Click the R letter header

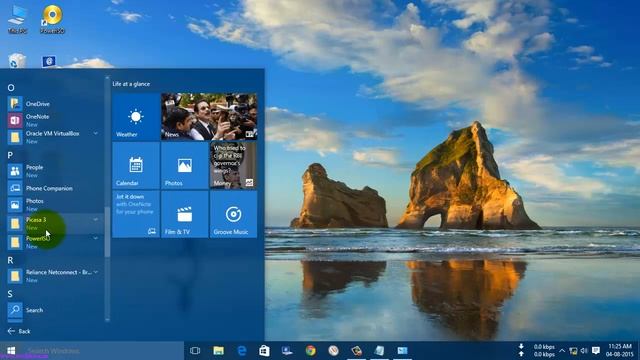(x=10, y=260)
